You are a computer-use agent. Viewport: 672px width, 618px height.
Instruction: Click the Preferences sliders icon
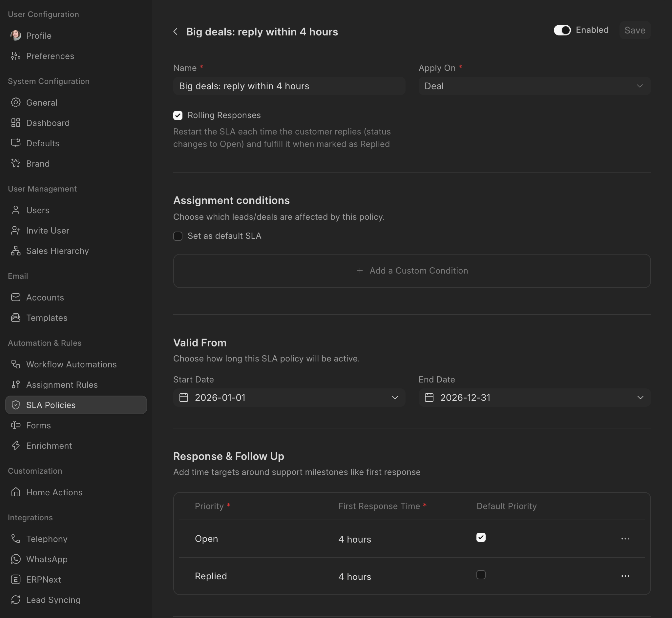pos(16,56)
